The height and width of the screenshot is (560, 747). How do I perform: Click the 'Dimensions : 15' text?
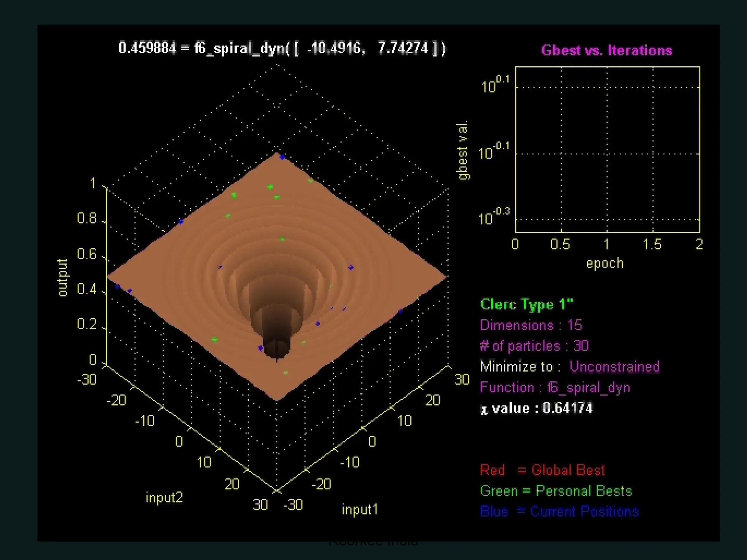point(531,325)
